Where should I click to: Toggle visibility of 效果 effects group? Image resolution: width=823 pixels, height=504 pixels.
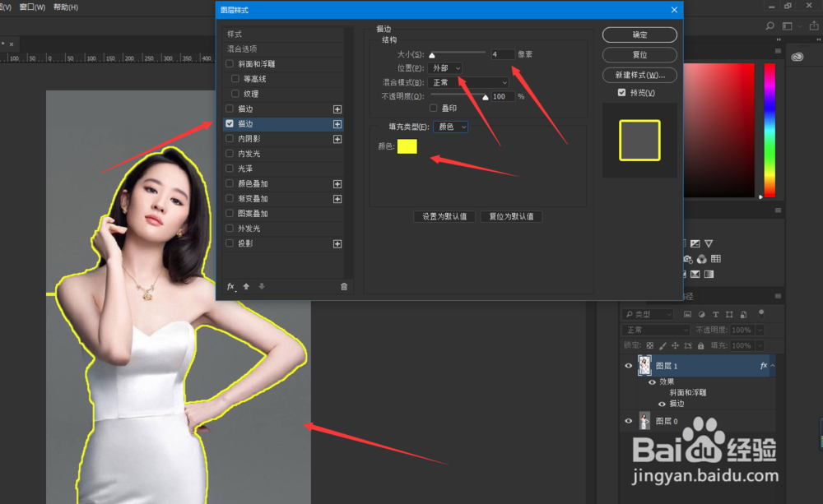pyautogui.click(x=653, y=382)
